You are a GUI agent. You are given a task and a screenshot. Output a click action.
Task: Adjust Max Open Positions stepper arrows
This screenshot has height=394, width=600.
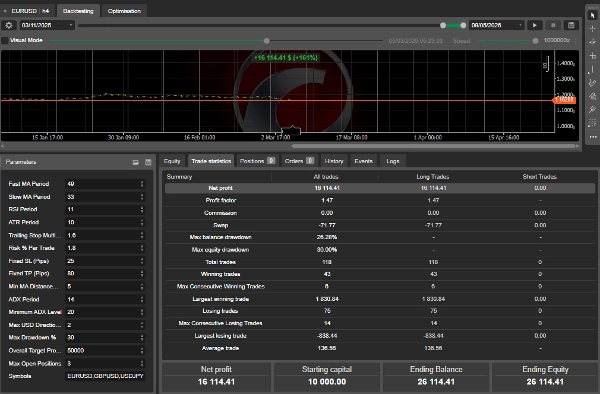142,363
